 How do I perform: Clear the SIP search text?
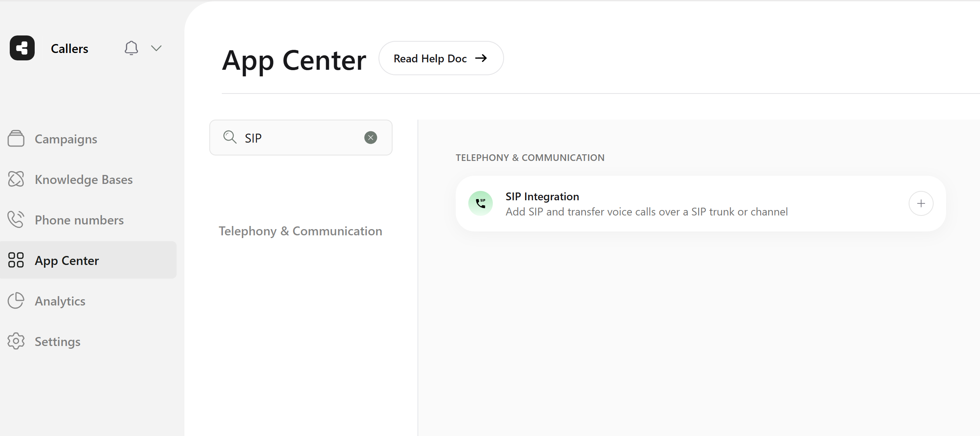pos(370,138)
